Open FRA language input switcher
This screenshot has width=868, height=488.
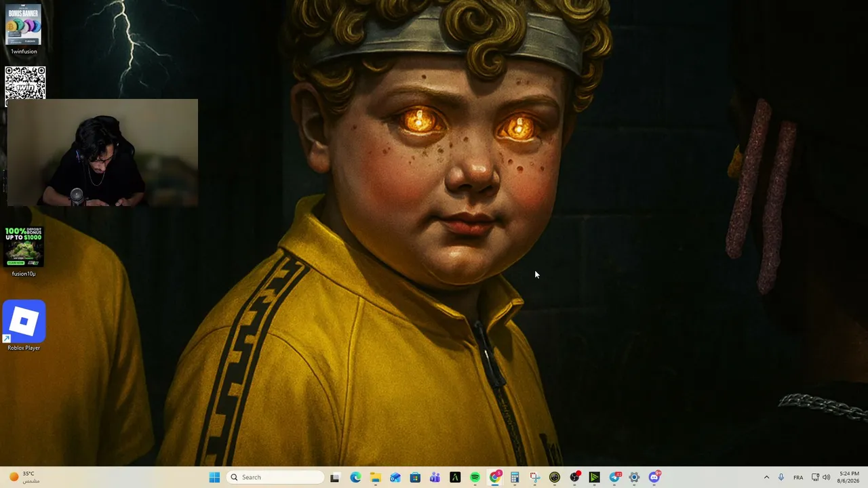point(798,477)
